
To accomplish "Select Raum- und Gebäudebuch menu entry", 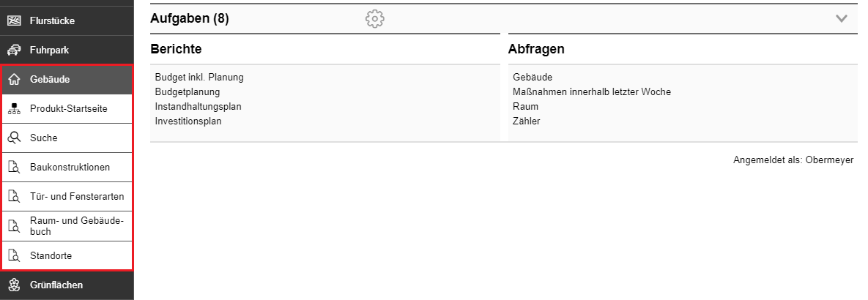I will click(x=67, y=227).
